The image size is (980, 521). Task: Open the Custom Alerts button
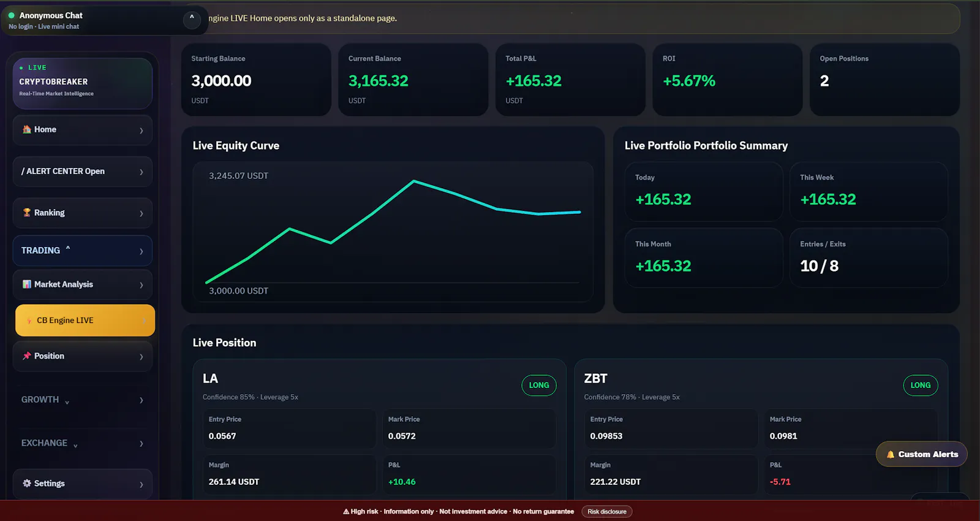[x=921, y=454]
